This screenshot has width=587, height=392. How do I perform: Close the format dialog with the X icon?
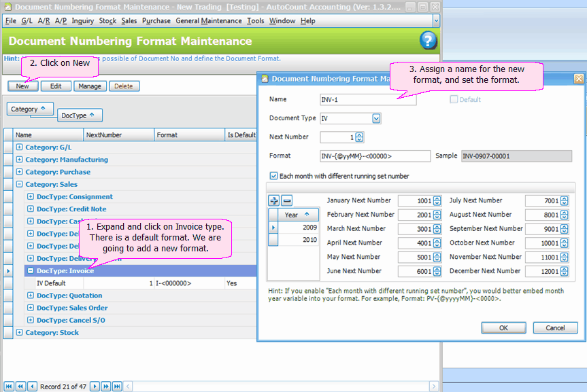[x=578, y=79]
